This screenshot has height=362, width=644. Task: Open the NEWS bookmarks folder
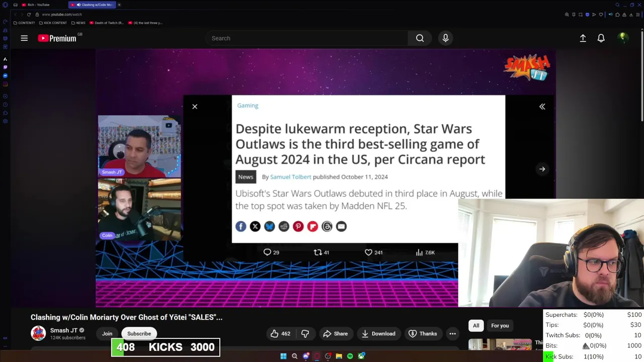(78, 23)
